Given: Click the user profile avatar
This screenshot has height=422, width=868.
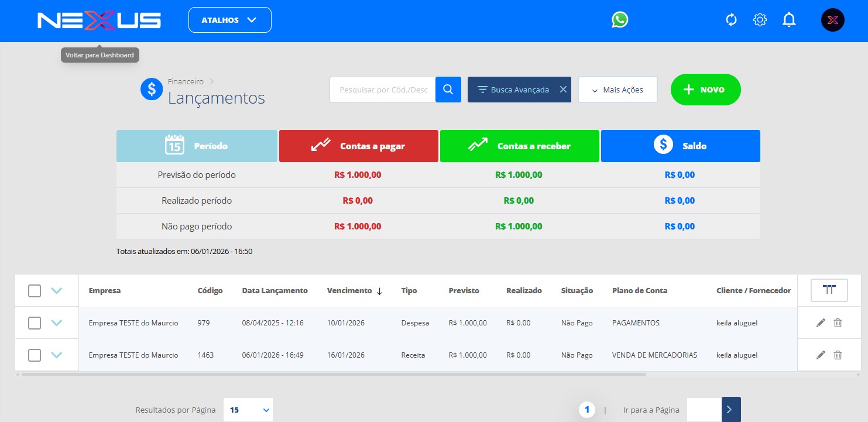Looking at the screenshot, I should [x=832, y=20].
